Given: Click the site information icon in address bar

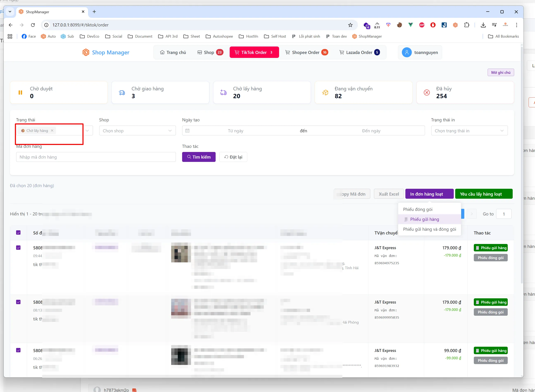Looking at the screenshot, I should tap(47, 25).
